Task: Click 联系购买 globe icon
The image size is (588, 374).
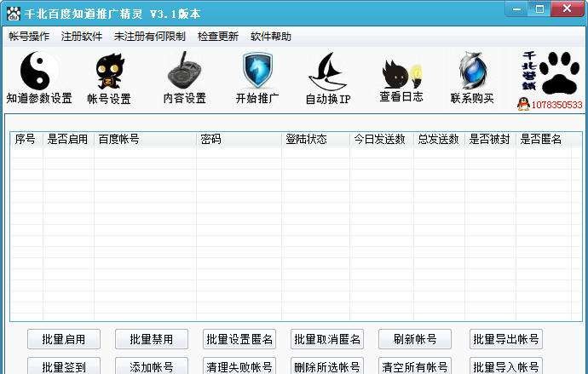Action: coord(472,71)
